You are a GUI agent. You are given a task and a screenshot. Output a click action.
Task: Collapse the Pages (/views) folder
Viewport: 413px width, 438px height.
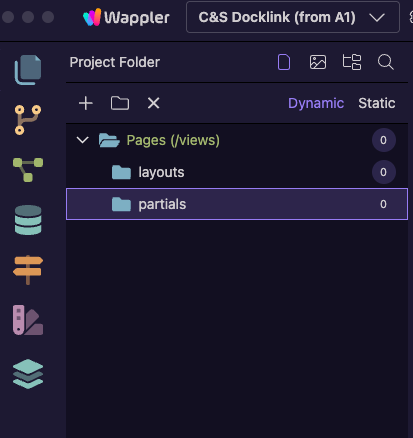[82, 140]
